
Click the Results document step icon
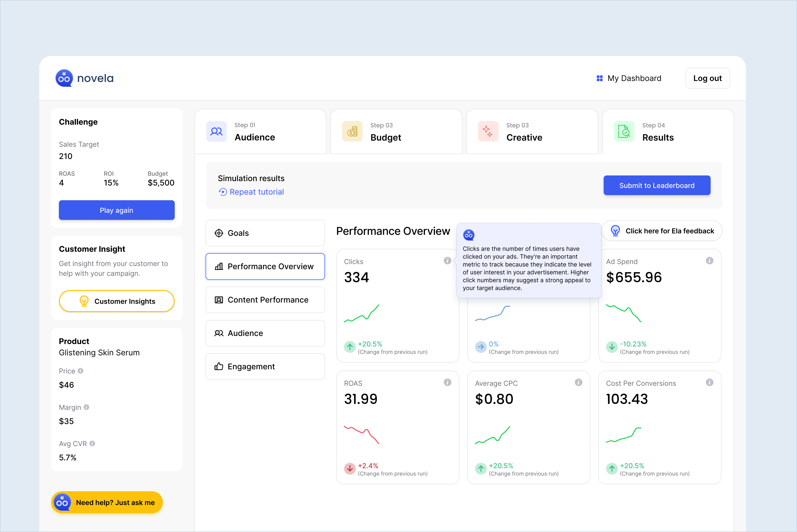click(624, 131)
